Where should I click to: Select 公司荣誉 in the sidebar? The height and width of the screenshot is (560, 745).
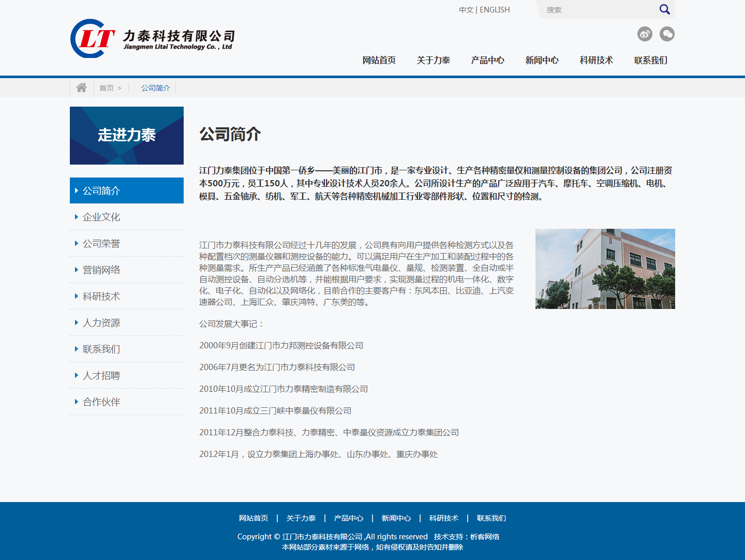pyautogui.click(x=101, y=244)
